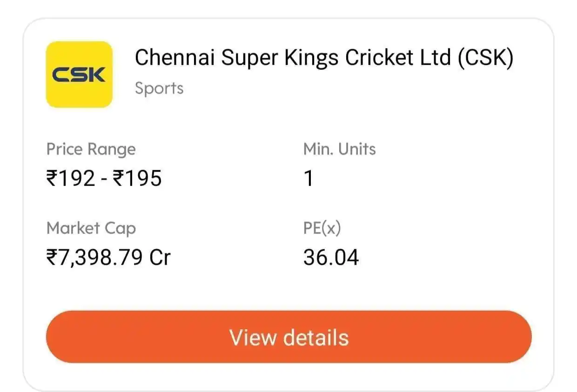Tap the Market Cap label
577x392 pixels.
point(91,228)
